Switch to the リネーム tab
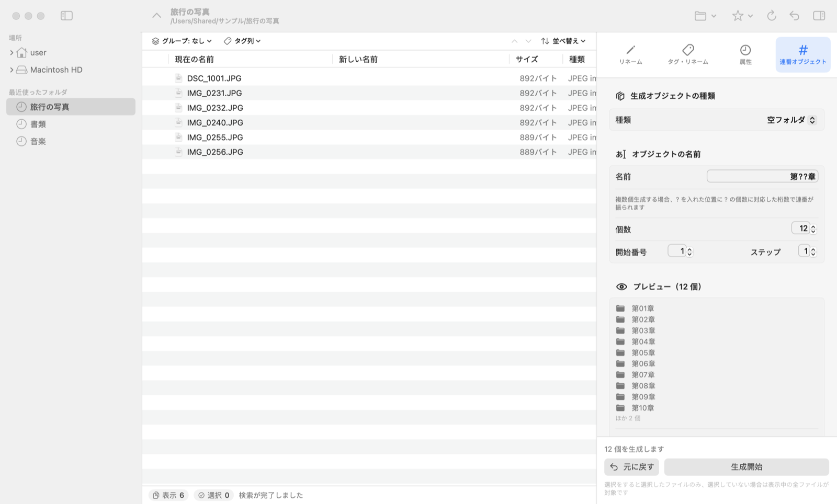This screenshot has width=837, height=504. click(630, 54)
